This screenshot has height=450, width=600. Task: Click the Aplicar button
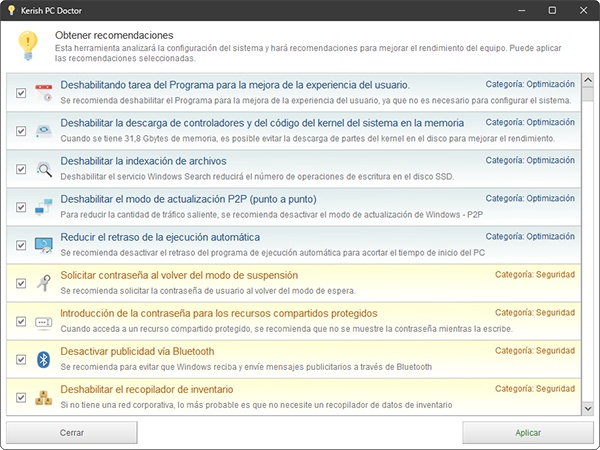[x=528, y=433]
